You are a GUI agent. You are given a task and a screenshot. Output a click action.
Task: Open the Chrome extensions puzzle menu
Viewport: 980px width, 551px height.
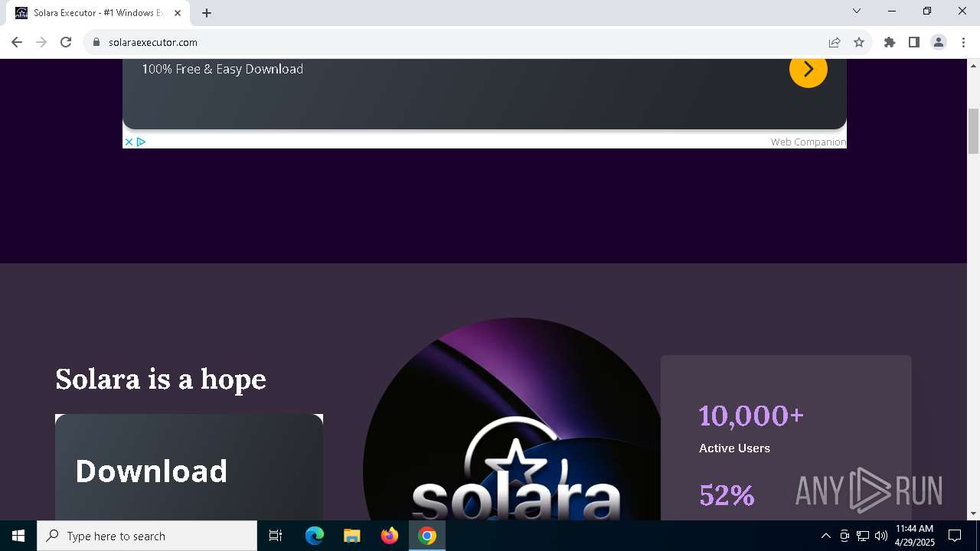890,42
